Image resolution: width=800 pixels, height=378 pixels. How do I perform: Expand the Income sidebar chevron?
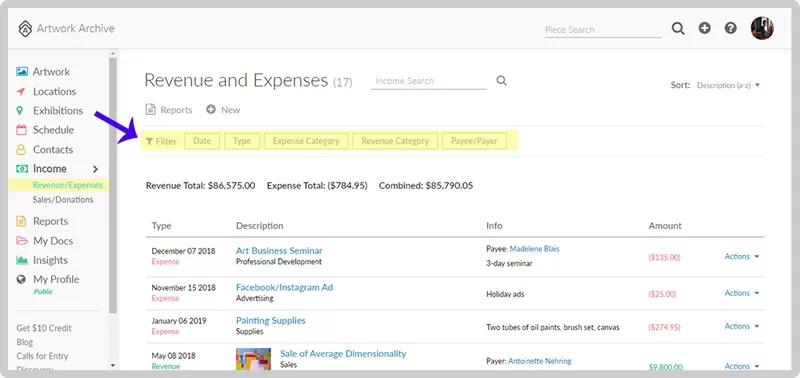95,169
